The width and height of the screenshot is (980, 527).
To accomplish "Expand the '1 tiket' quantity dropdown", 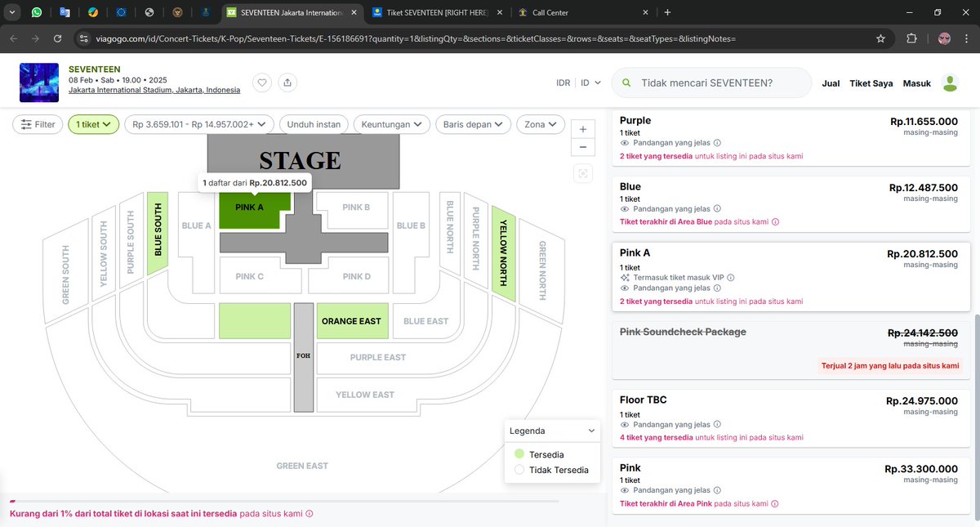I will pyautogui.click(x=94, y=124).
